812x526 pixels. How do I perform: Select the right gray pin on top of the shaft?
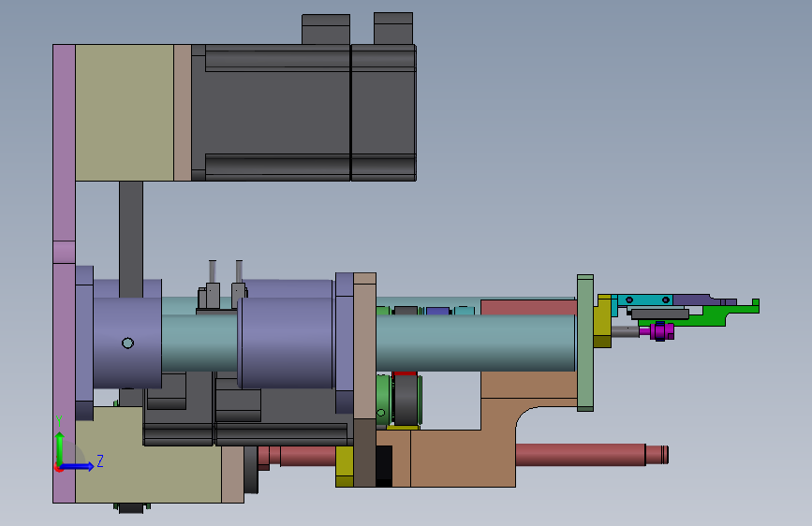(x=239, y=271)
